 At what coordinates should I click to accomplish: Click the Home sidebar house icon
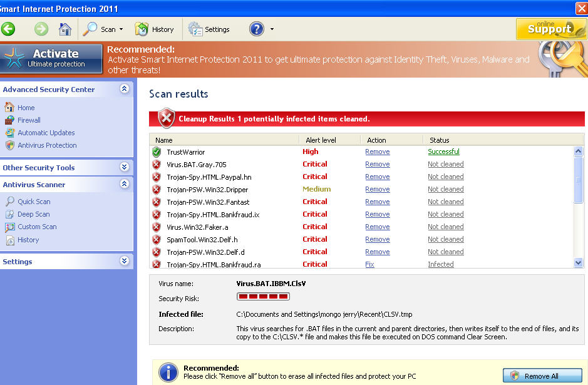[9, 107]
